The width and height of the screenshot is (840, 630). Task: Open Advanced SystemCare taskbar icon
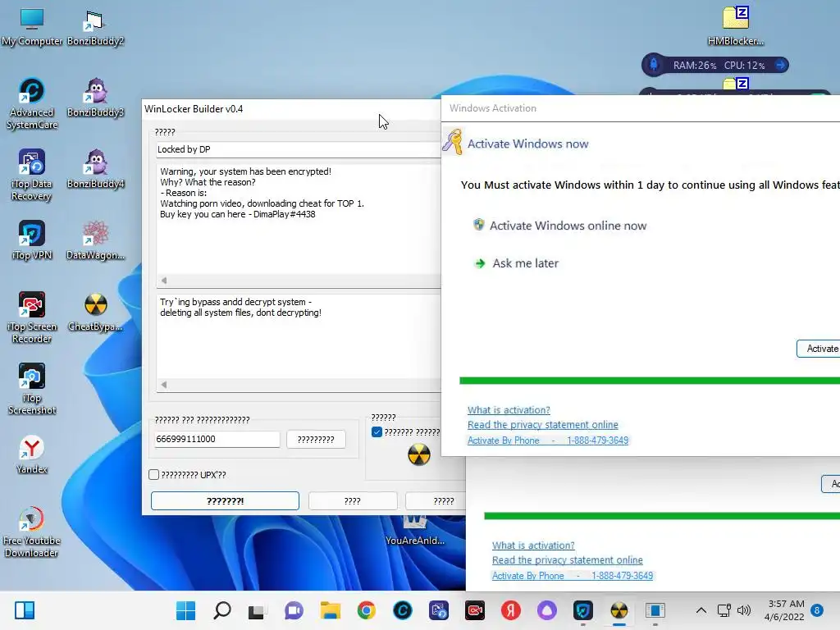click(402, 610)
